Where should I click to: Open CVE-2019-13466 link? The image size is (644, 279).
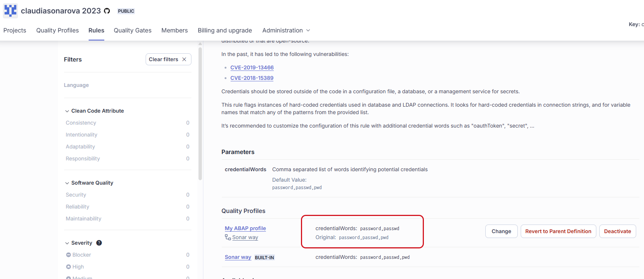252,68
